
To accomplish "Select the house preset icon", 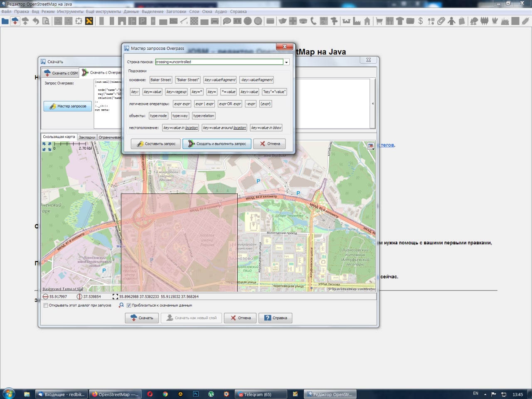I will [367, 21].
